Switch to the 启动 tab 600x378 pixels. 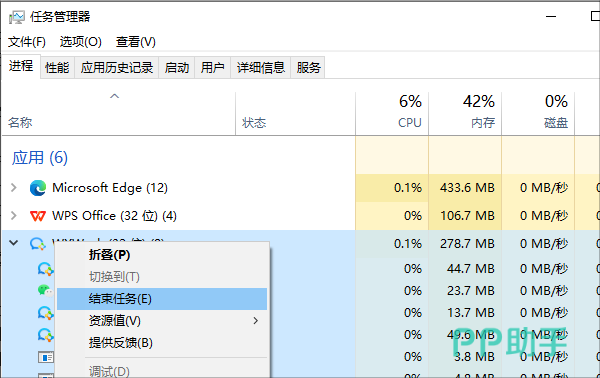[x=177, y=68]
